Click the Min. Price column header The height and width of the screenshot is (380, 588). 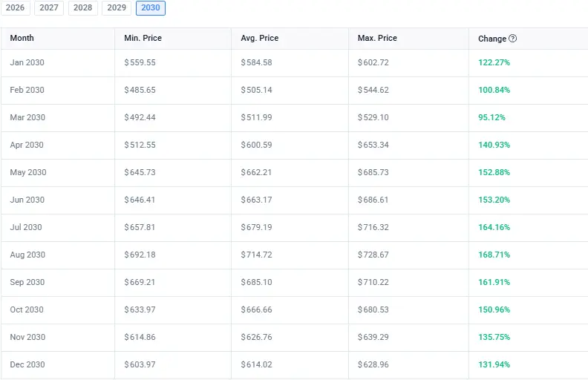[x=143, y=39]
